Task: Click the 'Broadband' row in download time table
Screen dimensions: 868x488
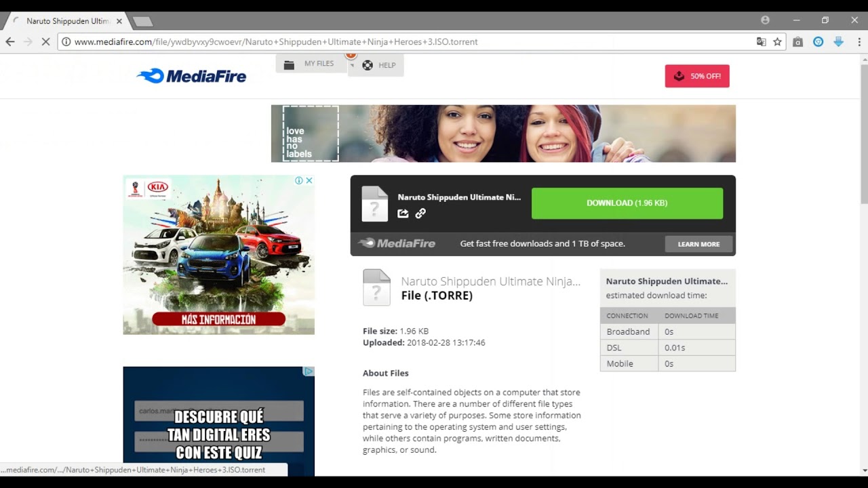Action: [668, 331]
